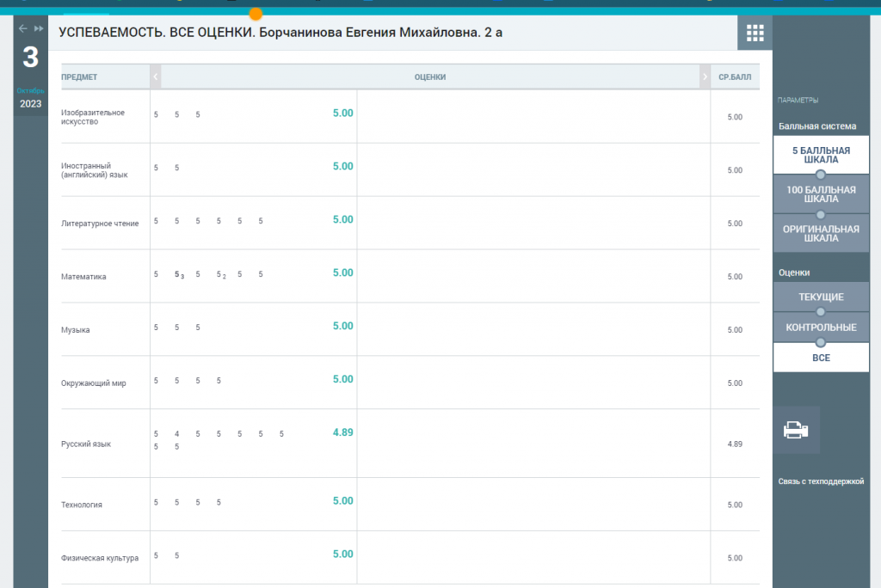Select the 5 БАЛЛЬНАЯ ШКАЛА option
This screenshot has width=881, height=588.
821,155
